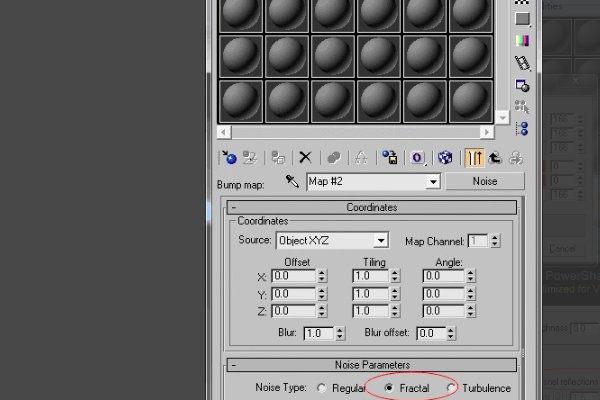The height and width of the screenshot is (400, 600).
Task: Click the sample slots horizontal scrollbar track
Action: coord(355,132)
